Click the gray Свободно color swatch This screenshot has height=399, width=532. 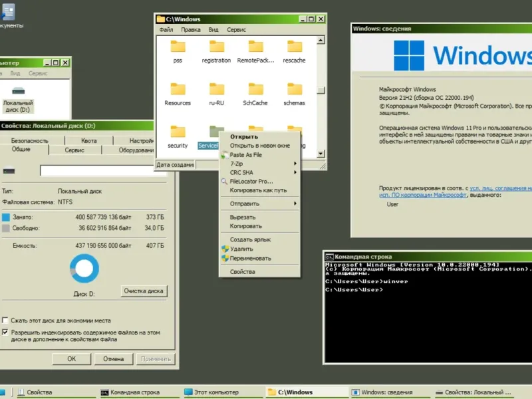[x=6, y=228]
